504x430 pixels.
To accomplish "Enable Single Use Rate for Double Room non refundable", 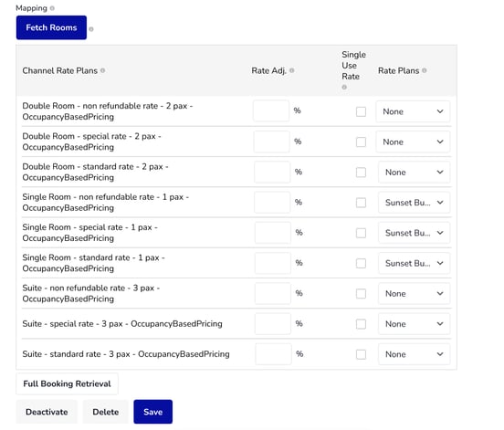I will point(361,112).
